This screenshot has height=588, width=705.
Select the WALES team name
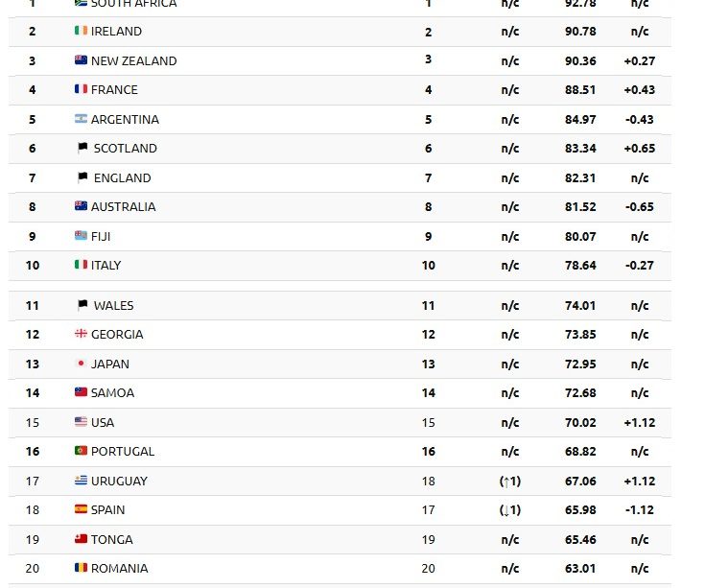(114, 306)
